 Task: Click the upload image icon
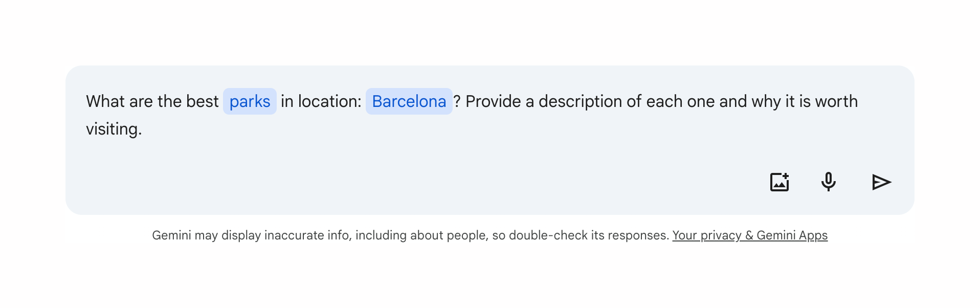[779, 182]
